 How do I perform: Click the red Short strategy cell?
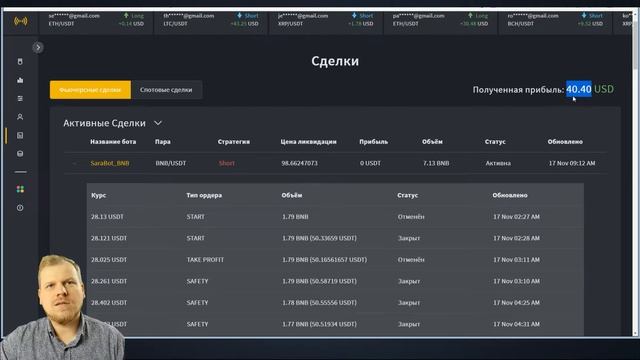click(x=227, y=163)
